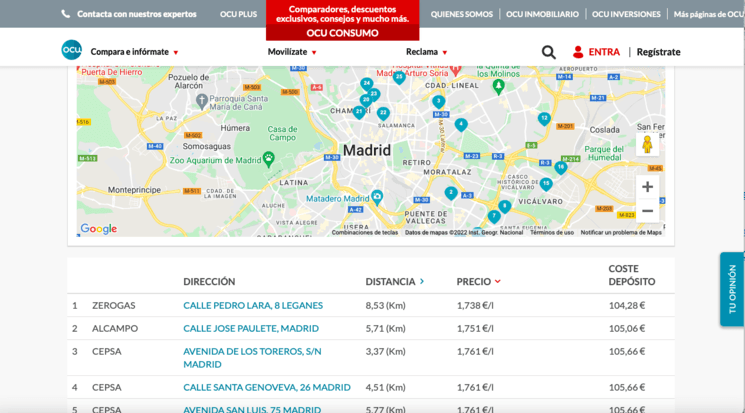Open the Movilízate dropdown menu

click(x=292, y=52)
